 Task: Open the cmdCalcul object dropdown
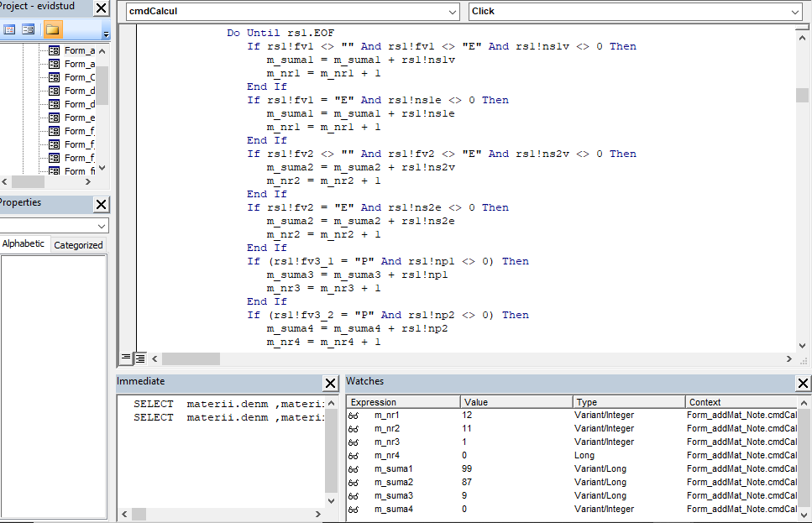coord(453,12)
